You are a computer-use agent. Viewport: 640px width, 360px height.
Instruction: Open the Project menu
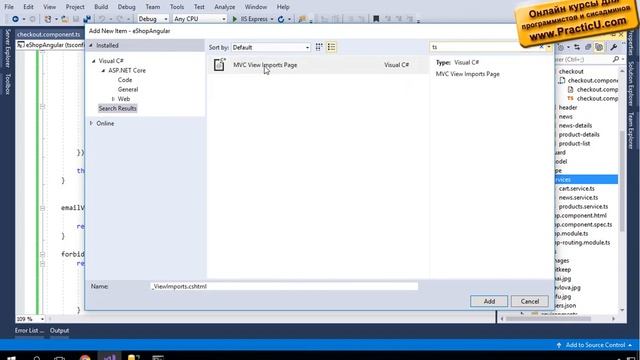pyautogui.click(x=75, y=7)
